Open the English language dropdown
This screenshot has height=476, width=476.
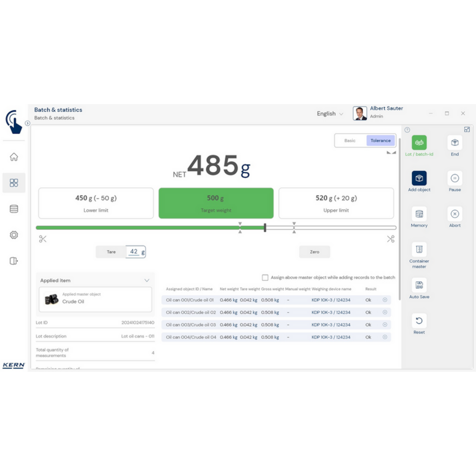click(x=329, y=113)
